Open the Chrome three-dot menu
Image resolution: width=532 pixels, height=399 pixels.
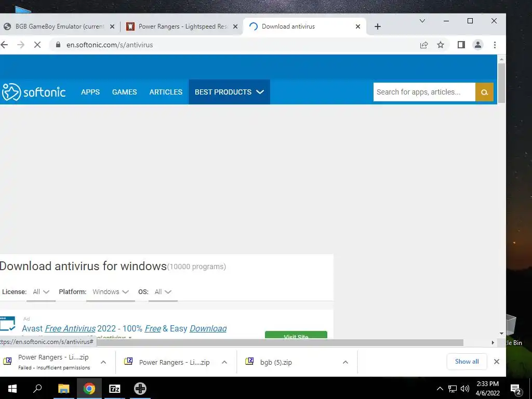pos(495,45)
